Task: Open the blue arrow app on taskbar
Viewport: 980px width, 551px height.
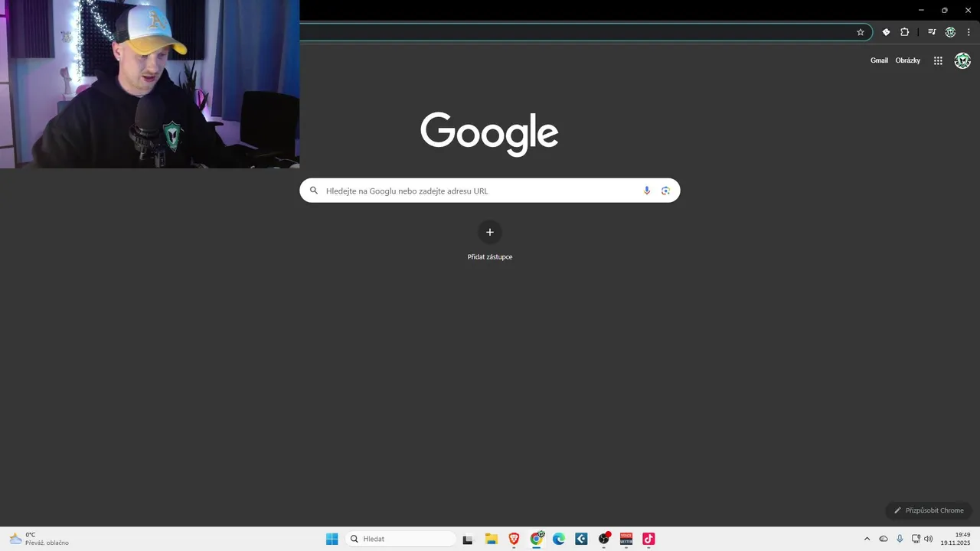Action: pyautogui.click(x=581, y=539)
